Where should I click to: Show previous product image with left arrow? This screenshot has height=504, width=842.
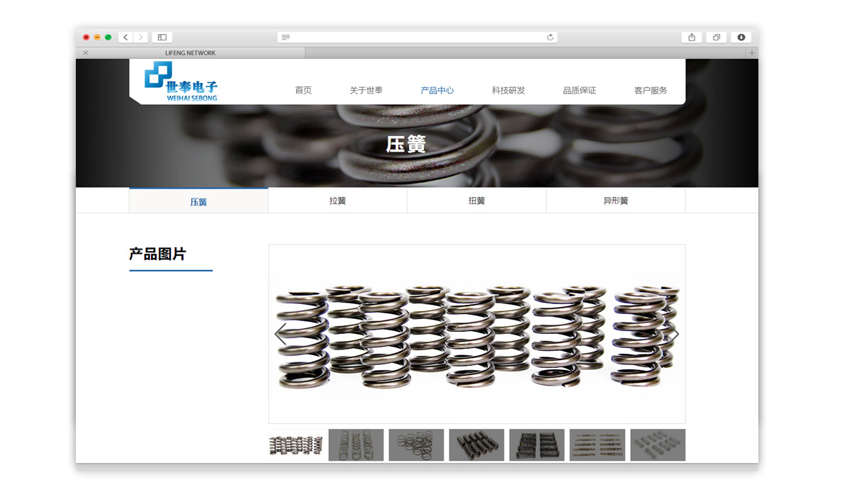pos(280,334)
